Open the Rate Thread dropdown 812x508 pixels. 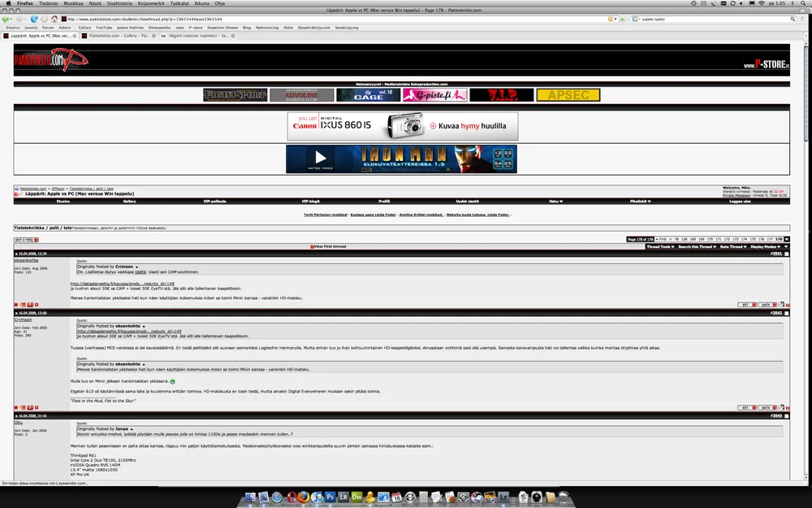point(732,246)
